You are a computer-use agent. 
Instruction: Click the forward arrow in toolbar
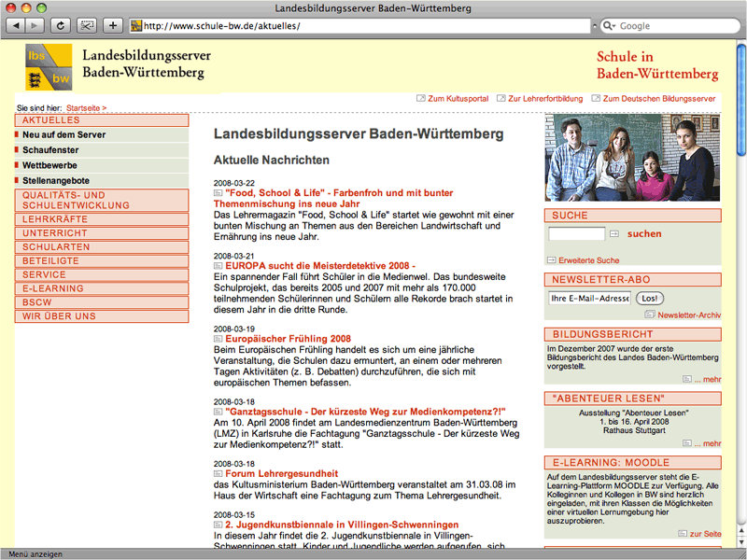point(36,25)
